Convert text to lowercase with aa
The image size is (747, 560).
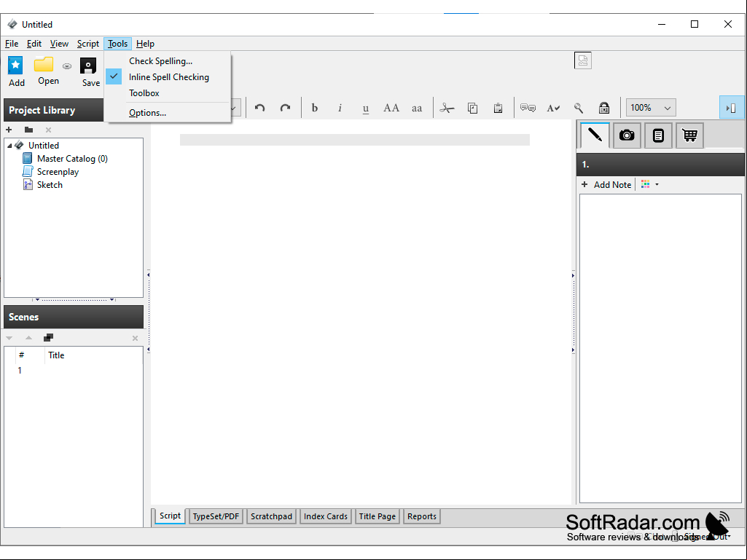tap(417, 109)
